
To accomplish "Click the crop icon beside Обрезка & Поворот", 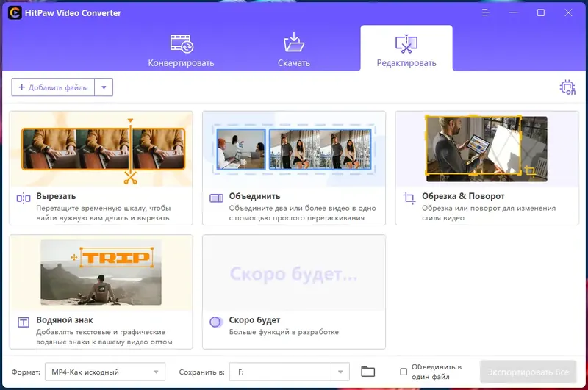I will pyautogui.click(x=409, y=198).
